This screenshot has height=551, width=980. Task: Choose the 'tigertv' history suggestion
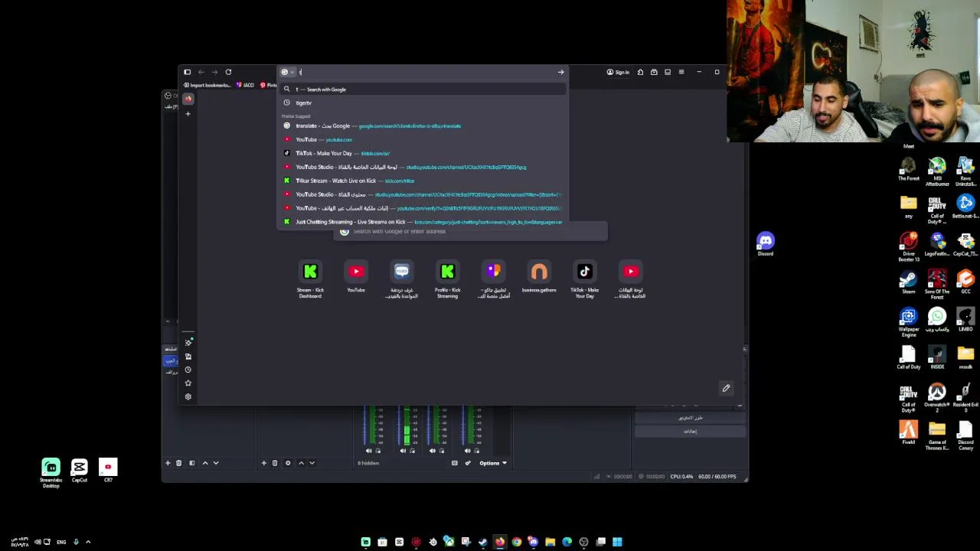click(x=423, y=103)
